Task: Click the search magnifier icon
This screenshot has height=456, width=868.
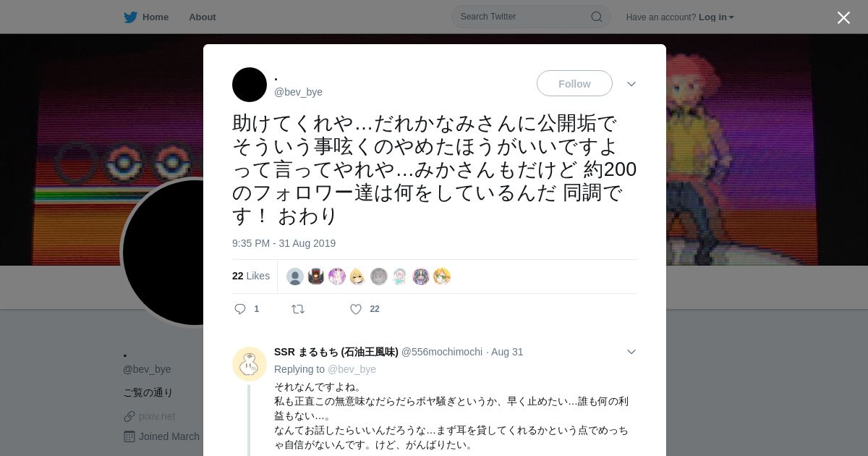Action: pyautogui.click(x=597, y=17)
